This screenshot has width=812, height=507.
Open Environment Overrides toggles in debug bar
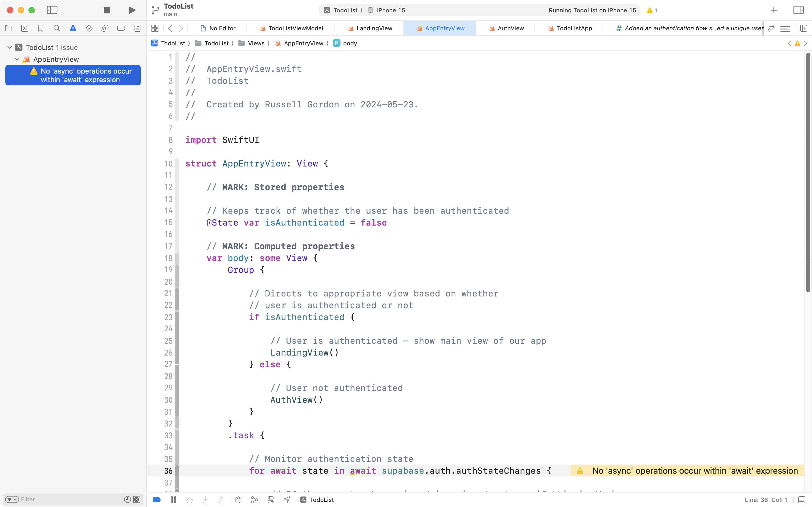(x=271, y=500)
